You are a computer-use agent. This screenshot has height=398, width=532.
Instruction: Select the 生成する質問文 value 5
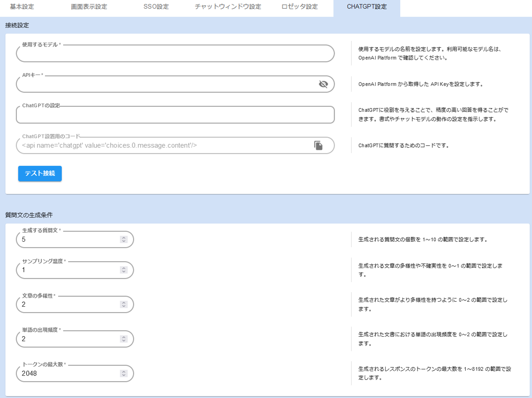(x=54, y=239)
